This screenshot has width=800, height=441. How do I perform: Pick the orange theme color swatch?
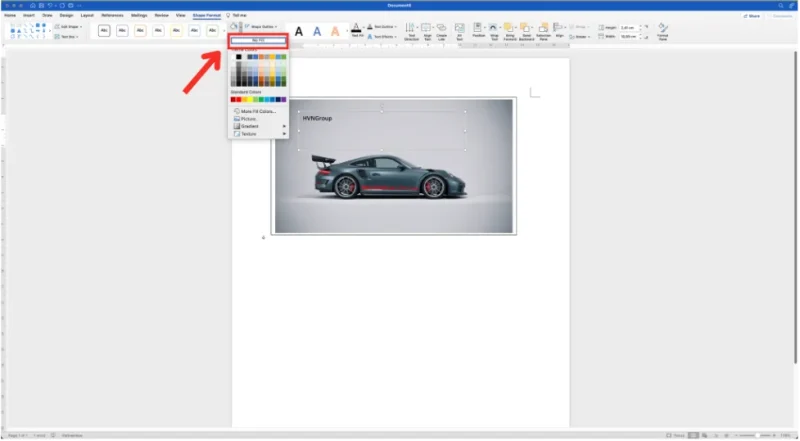tap(261, 57)
